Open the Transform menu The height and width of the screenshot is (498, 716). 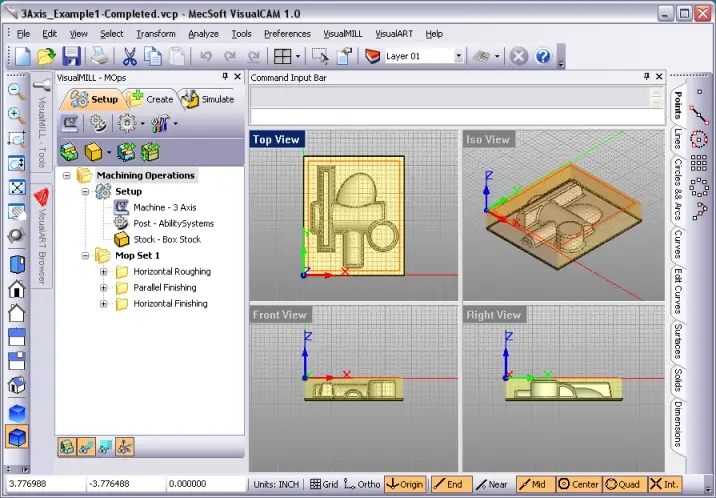(156, 34)
